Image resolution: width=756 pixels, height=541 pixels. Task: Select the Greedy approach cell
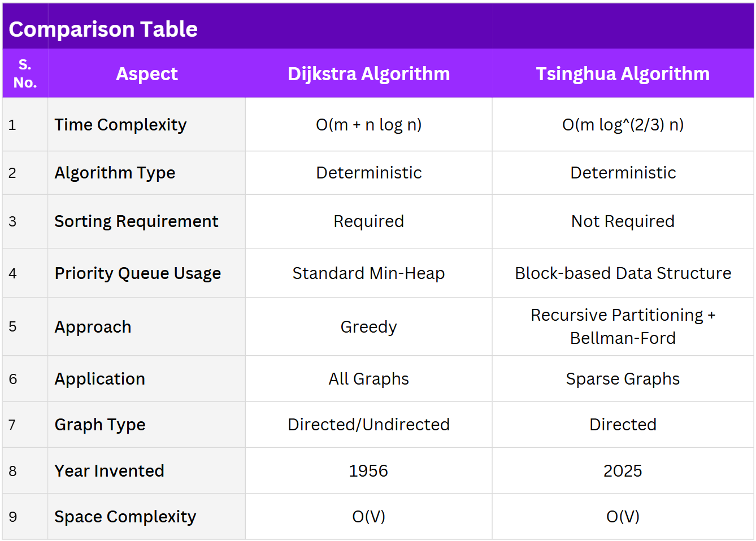tap(369, 327)
